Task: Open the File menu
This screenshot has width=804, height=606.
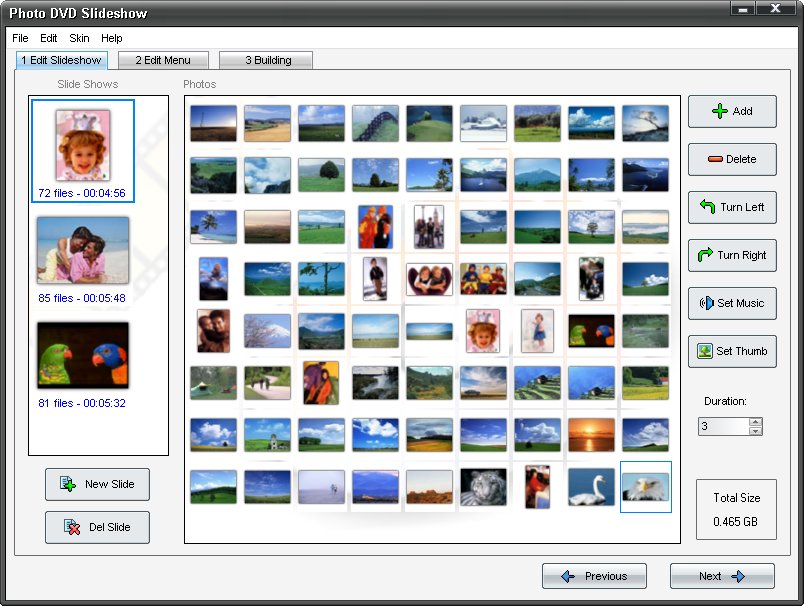Action: 20,38
